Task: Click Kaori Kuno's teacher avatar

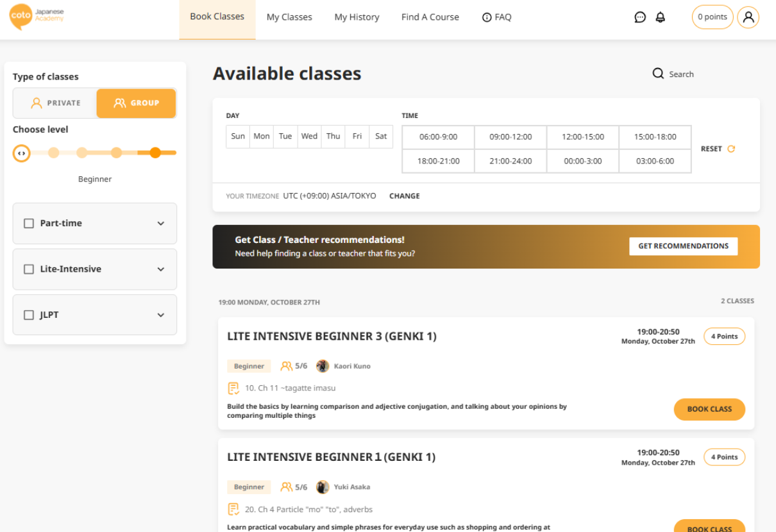Action: [x=323, y=366]
